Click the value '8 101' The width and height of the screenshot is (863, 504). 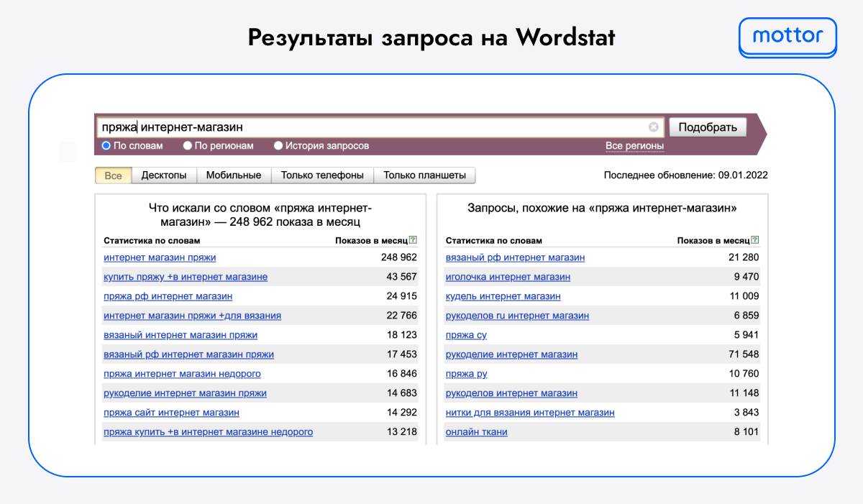pyautogui.click(x=747, y=432)
